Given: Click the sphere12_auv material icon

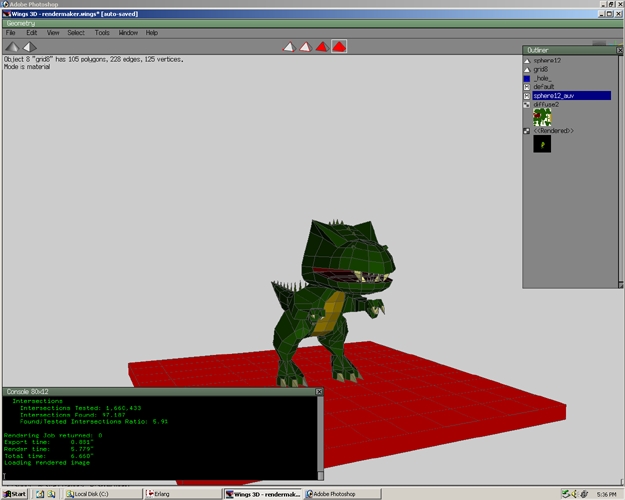Looking at the screenshot, I should pos(527,96).
